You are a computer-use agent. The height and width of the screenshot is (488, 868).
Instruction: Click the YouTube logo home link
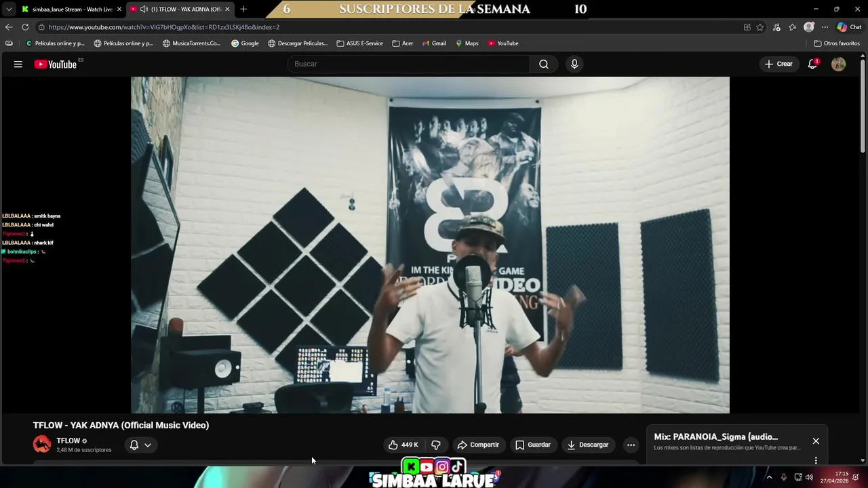pos(56,64)
